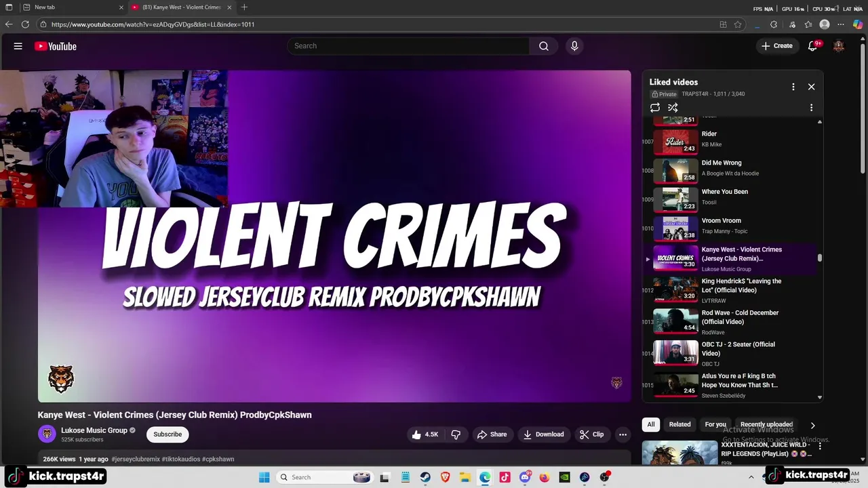Toggle playlist loop

tap(655, 108)
